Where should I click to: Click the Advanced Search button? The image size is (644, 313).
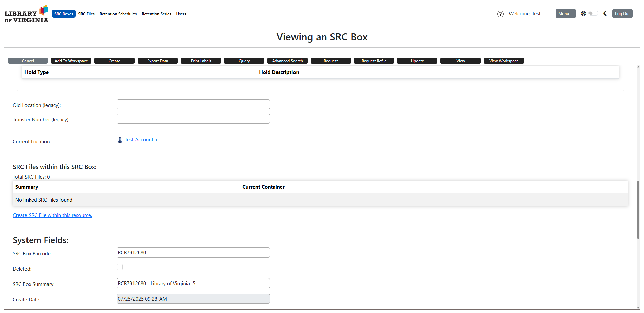[x=287, y=61]
